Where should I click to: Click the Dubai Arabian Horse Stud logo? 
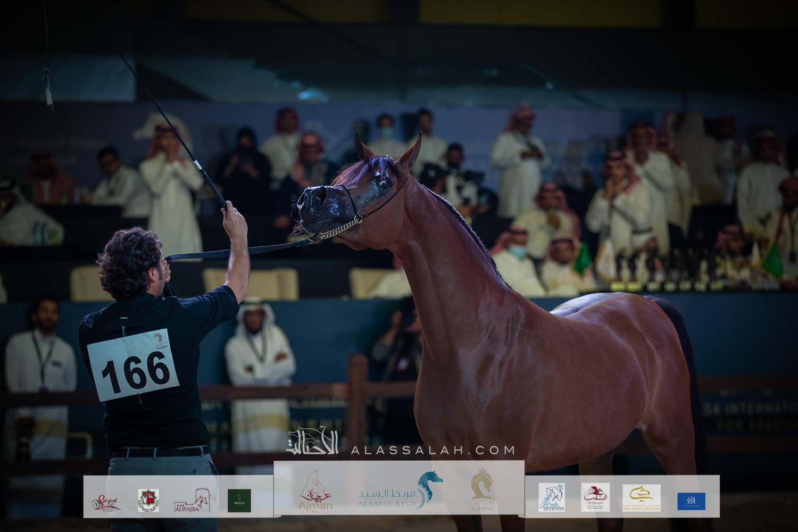point(641,498)
